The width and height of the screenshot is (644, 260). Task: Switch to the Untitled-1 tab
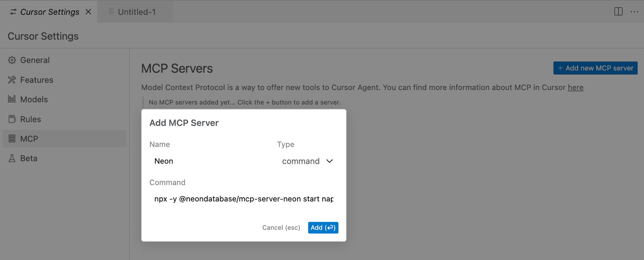(137, 12)
